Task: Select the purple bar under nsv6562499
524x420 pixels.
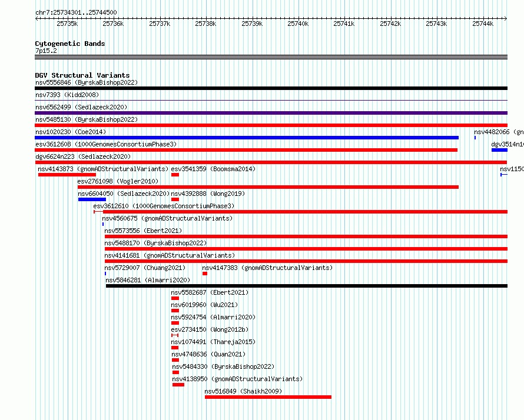Action: pyautogui.click(x=271, y=113)
